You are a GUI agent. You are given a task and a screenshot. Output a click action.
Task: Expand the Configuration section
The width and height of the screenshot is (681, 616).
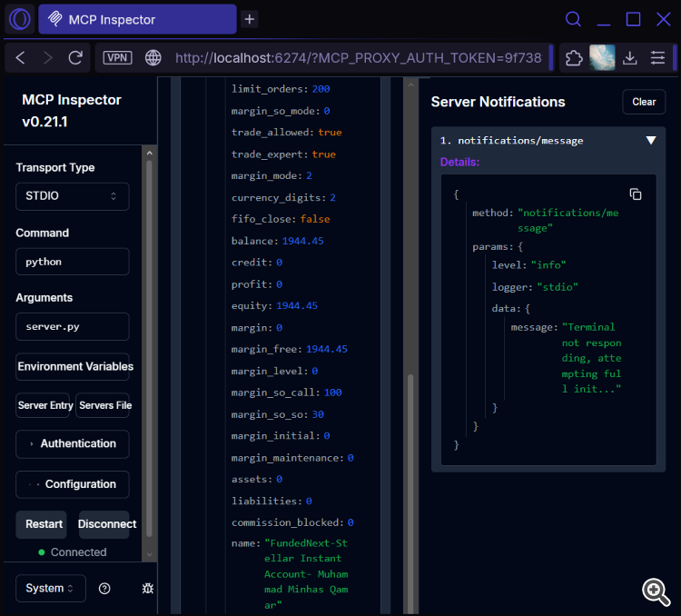point(72,484)
